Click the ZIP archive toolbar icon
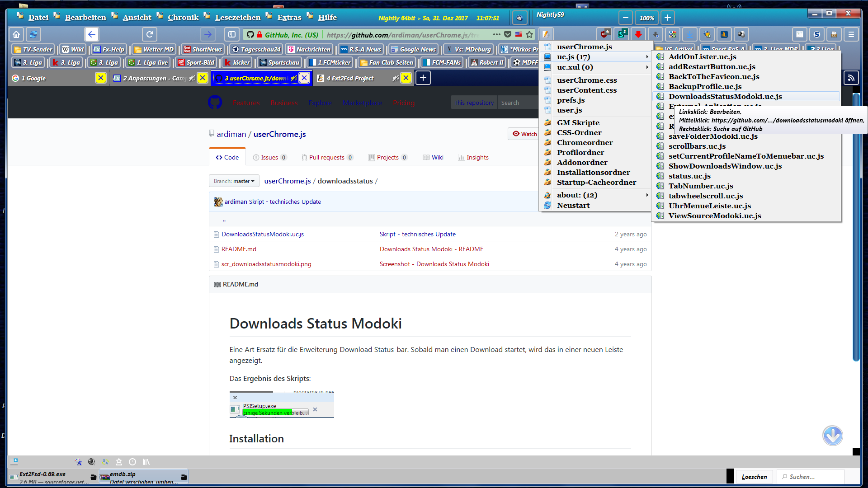Viewport: 868px width, 488px height. tap(834, 34)
